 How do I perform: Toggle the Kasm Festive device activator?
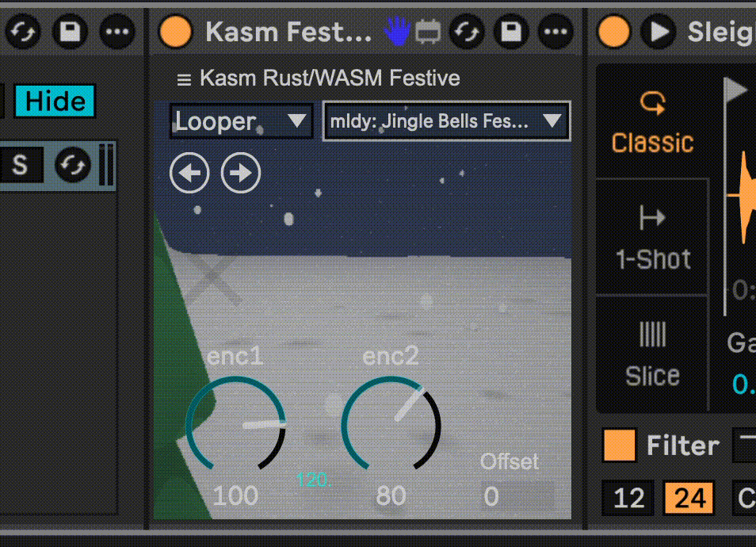click(175, 33)
